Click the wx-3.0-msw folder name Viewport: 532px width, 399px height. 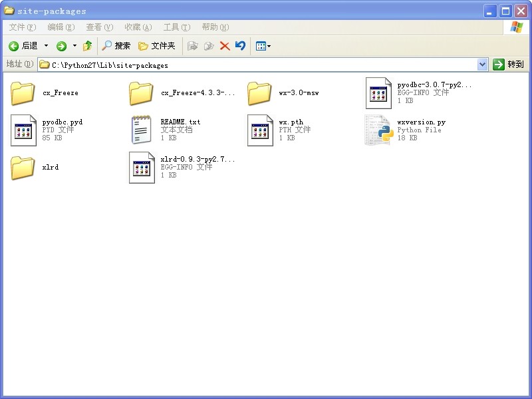[x=299, y=92]
